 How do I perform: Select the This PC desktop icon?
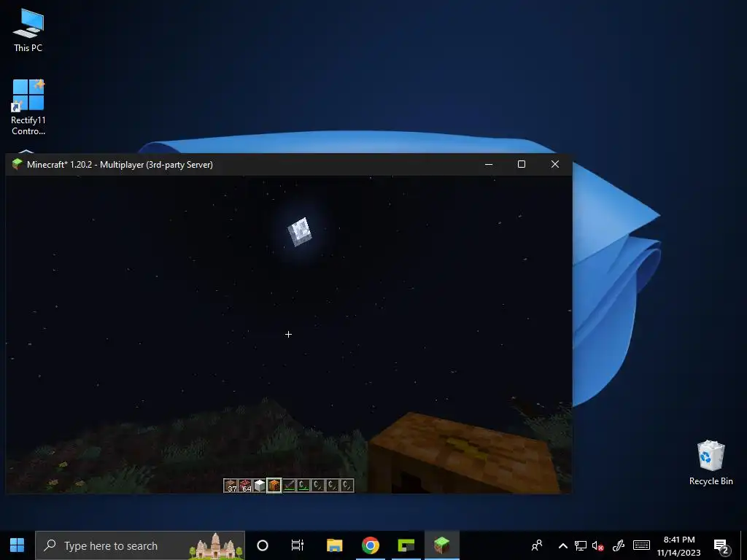28,31
